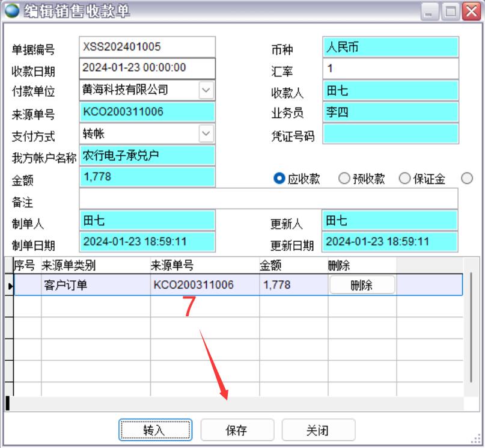Screen dimensions: 485x448
Task: Edit the 单据编号 field
Action: (147, 47)
